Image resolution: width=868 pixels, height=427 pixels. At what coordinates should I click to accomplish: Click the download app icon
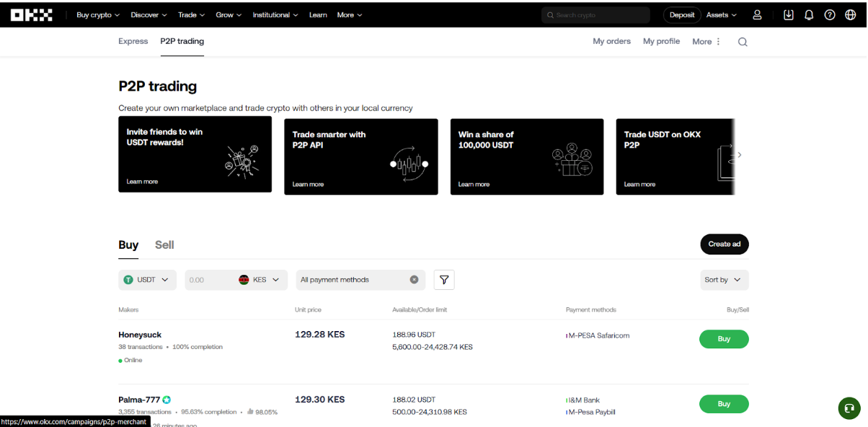pos(789,14)
